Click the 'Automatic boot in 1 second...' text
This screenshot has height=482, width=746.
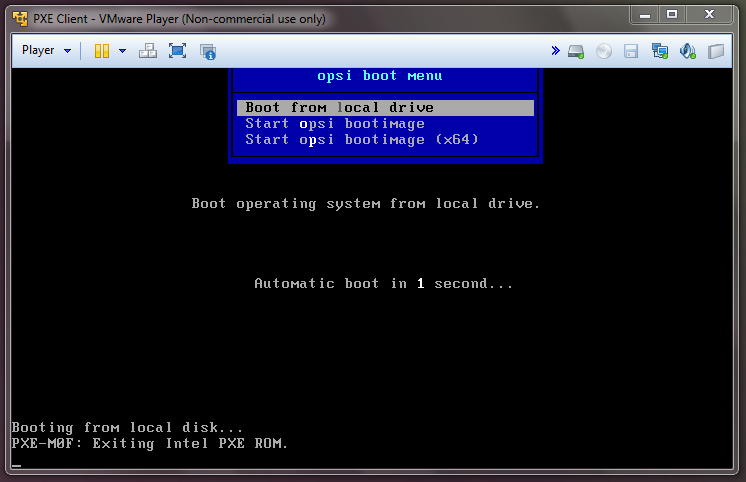point(383,284)
